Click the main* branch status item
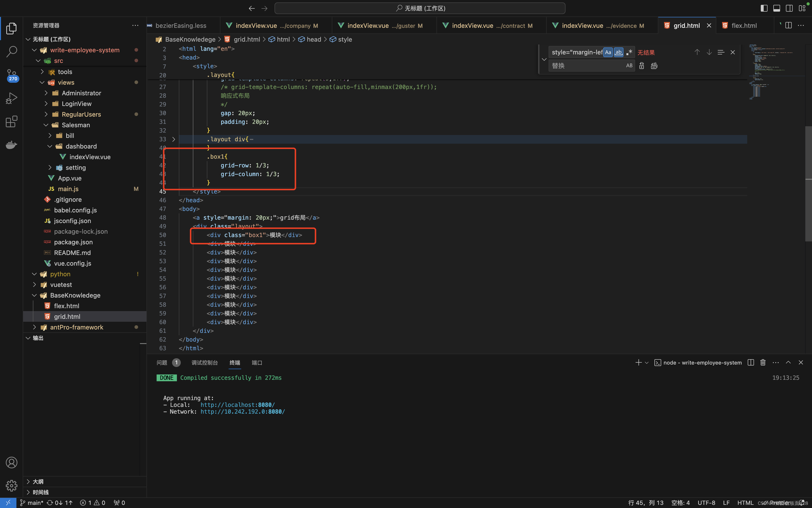The height and width of the screenshot is (508, 812). pos(32,503)
